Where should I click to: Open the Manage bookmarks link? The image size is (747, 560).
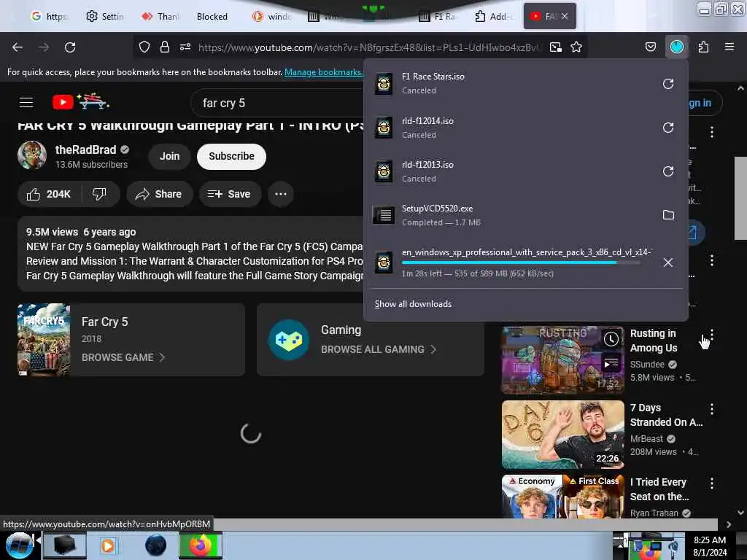pos(323,72)
